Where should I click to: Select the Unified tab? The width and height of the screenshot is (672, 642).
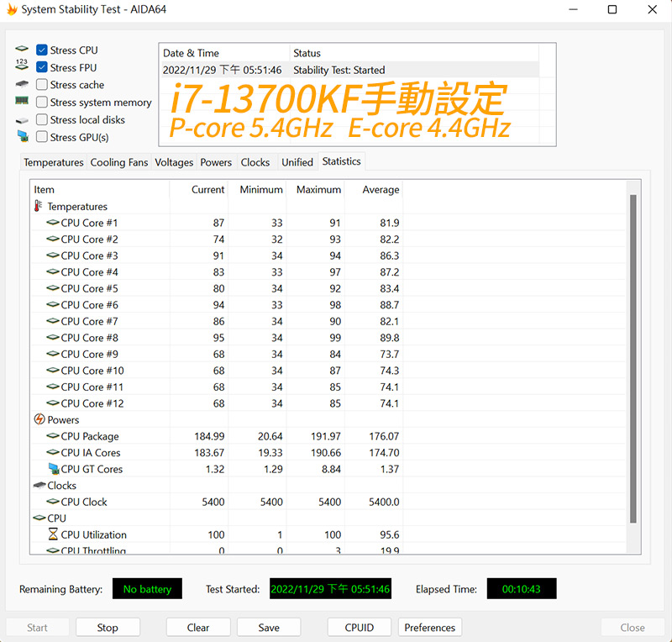tap(297, 162)
